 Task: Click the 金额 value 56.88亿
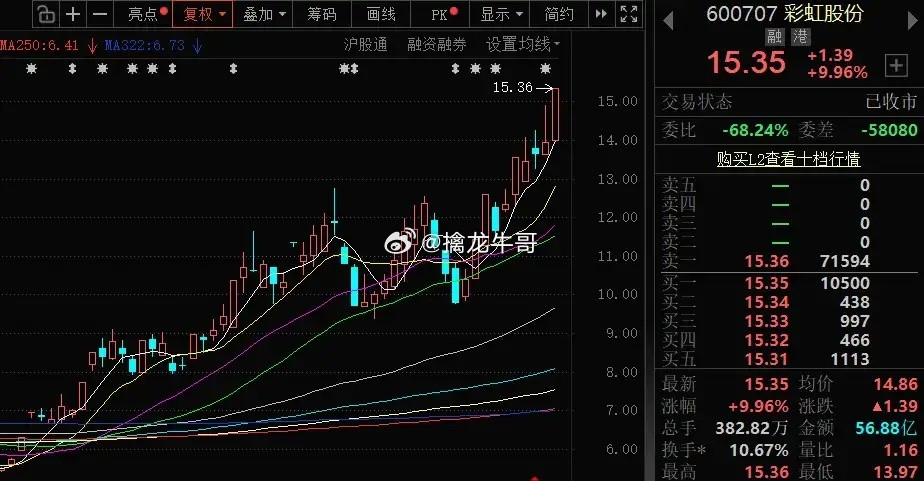(x=886, y=428)
